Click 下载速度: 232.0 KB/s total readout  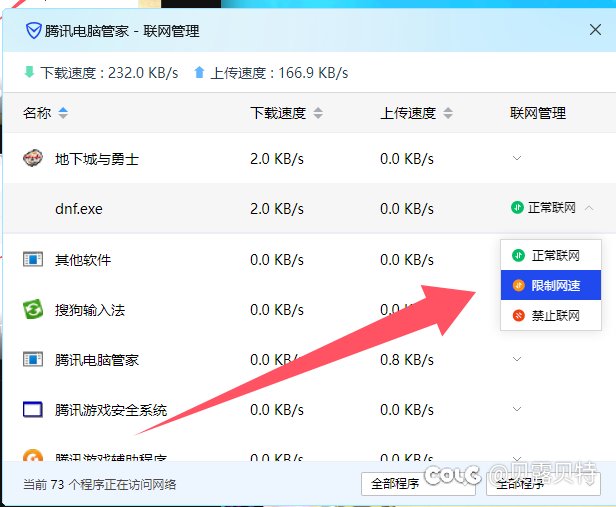(109, 73)
